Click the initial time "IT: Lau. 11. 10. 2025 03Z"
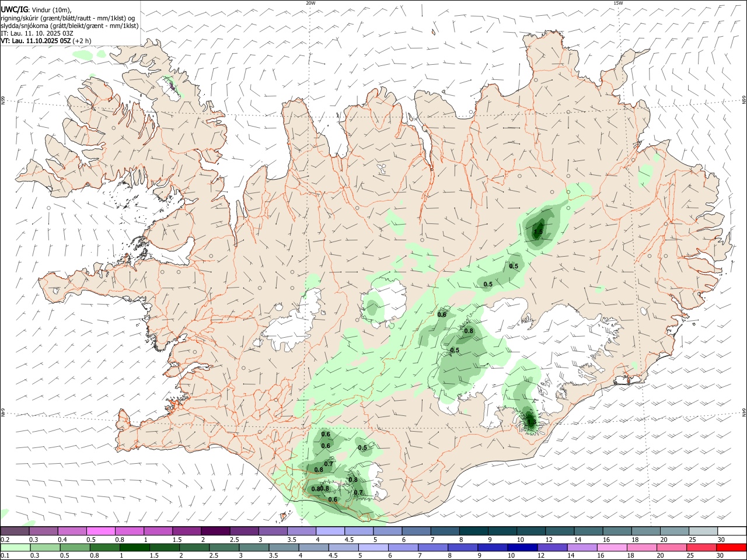The height and width of the screenshot is (560, 747). 37,33
